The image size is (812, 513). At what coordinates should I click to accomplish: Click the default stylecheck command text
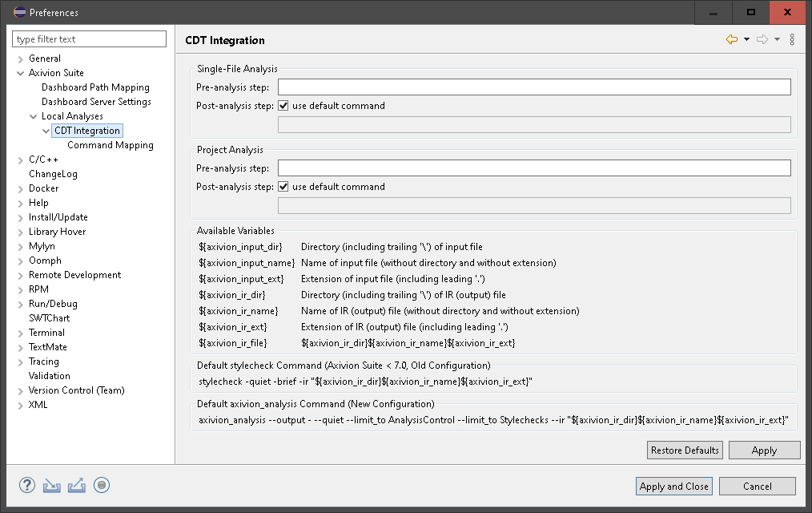[365, 382]
